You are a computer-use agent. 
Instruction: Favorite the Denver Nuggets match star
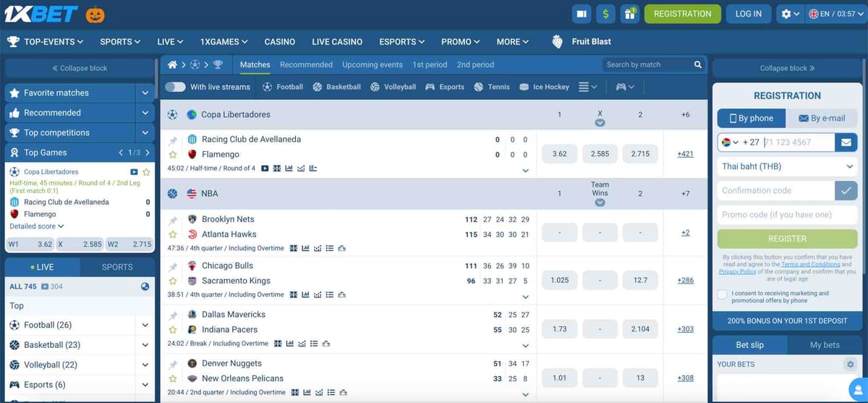173,378
